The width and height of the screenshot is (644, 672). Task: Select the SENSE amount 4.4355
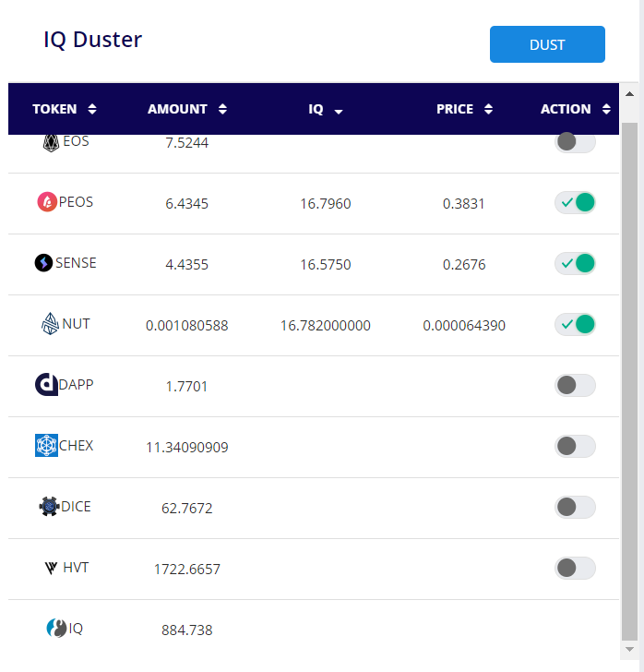click(186, 264)
